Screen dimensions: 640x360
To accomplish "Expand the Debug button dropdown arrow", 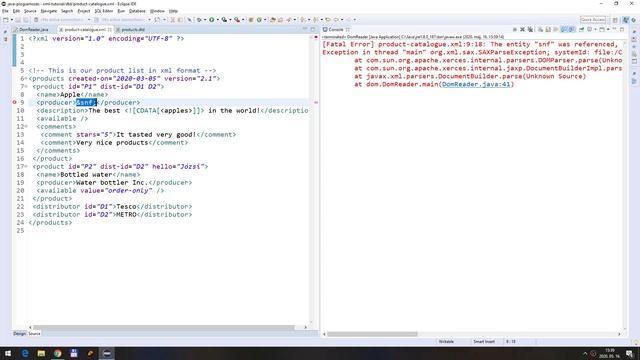I will pos(204,20).
